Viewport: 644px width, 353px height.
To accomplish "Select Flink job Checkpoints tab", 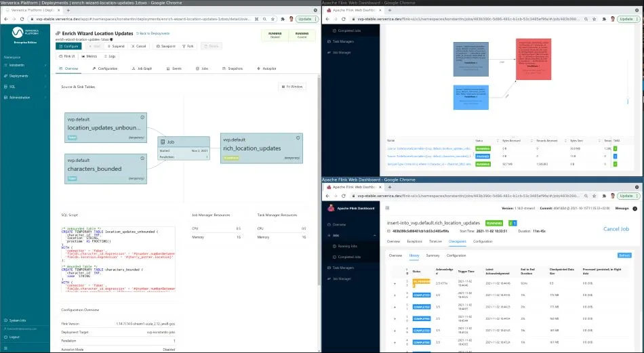I will pos(457,241).
